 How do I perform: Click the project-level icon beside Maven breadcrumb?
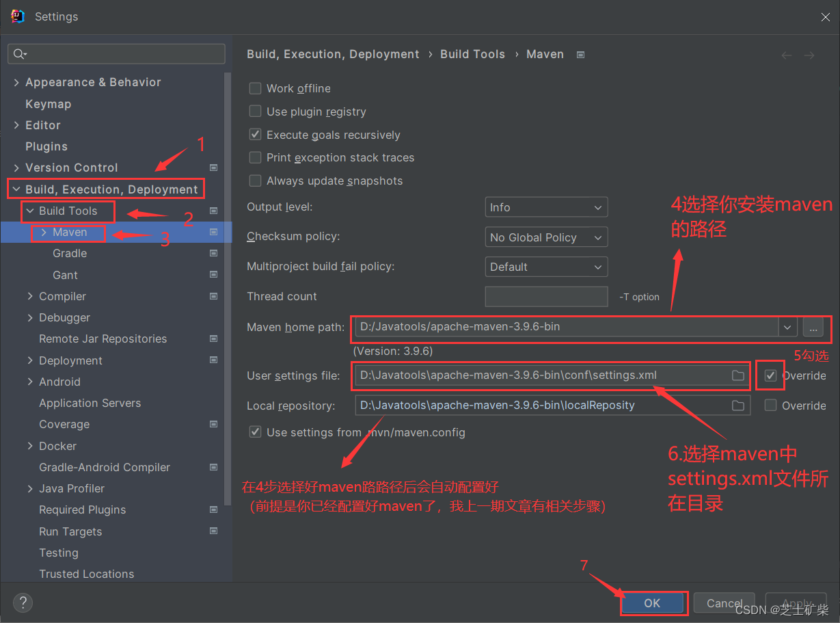coord(580,55)
